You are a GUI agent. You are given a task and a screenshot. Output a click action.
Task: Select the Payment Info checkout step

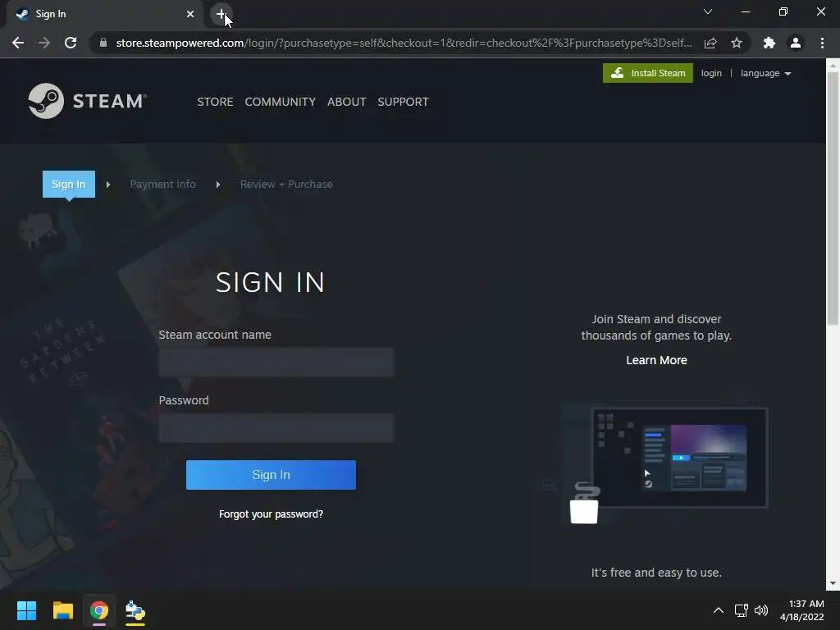tap(163, 185)
